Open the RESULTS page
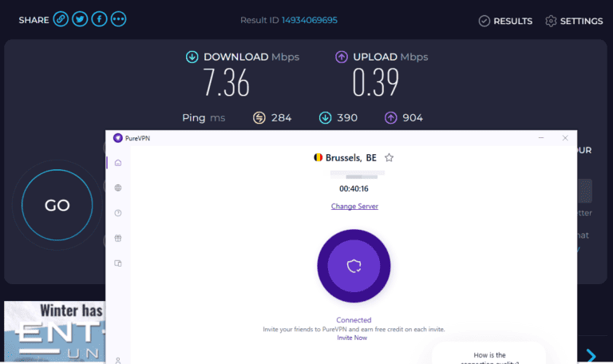 click(505, 21)
